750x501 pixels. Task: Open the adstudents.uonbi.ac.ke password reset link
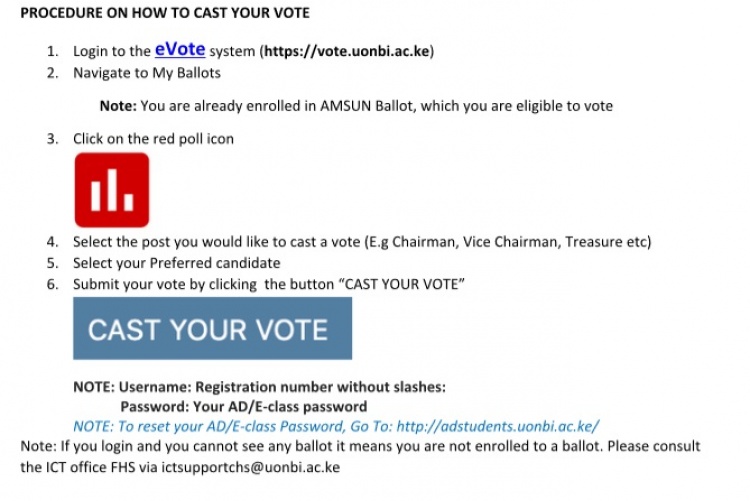pos(497,425)
